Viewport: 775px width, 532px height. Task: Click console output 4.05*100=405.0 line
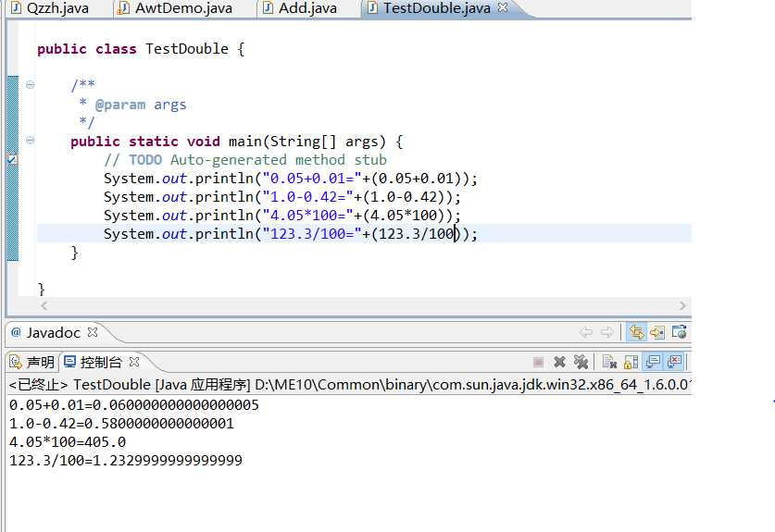click(x=68, y=441)
